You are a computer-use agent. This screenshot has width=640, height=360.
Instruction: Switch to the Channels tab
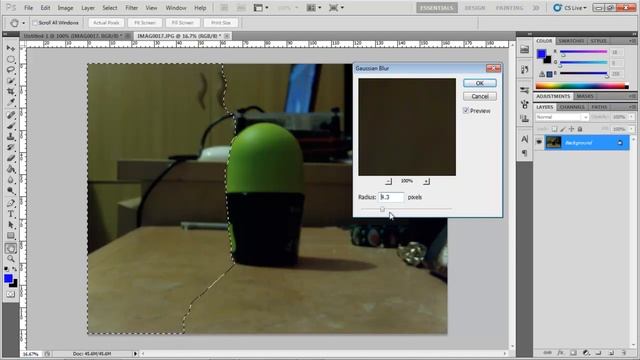[572, 107]
